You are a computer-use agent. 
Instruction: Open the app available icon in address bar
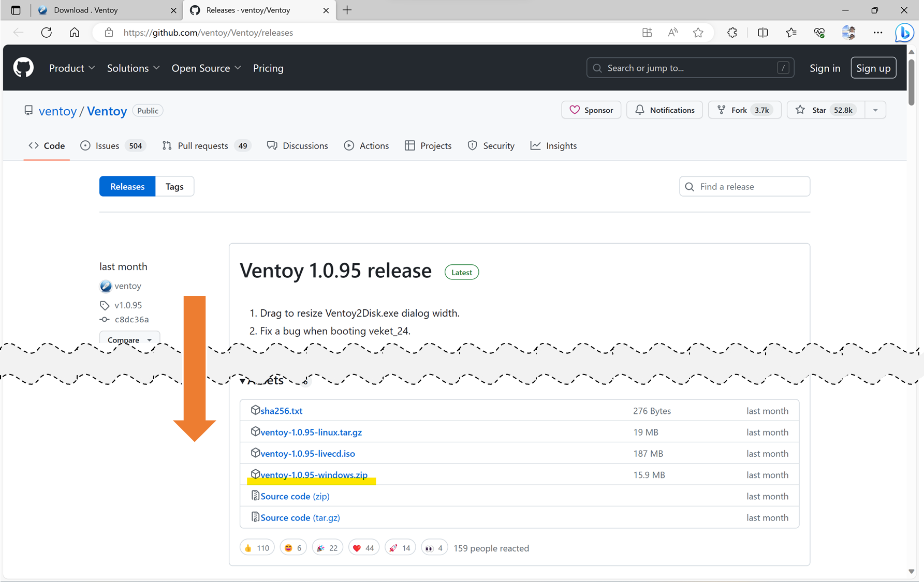click(647, 33)
